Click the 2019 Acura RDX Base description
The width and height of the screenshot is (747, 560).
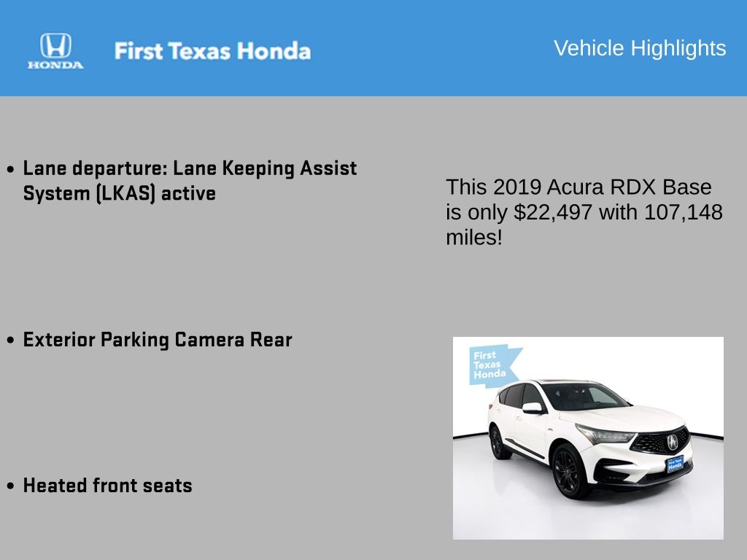pos(584,212)
